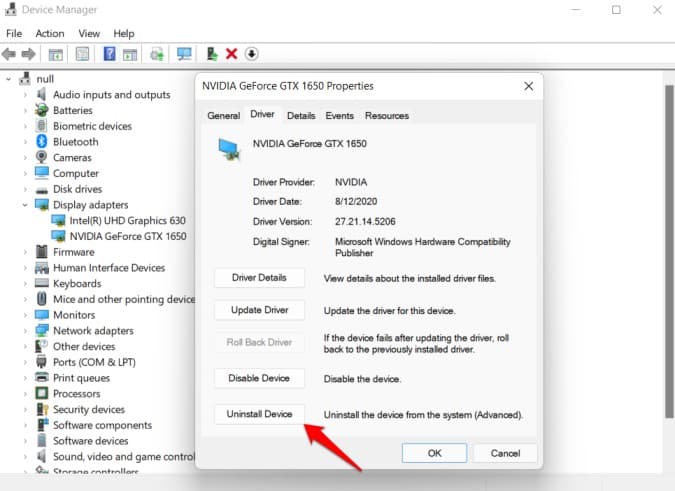
Task: Switch to the Resources tab
Action: click(387, 115)
